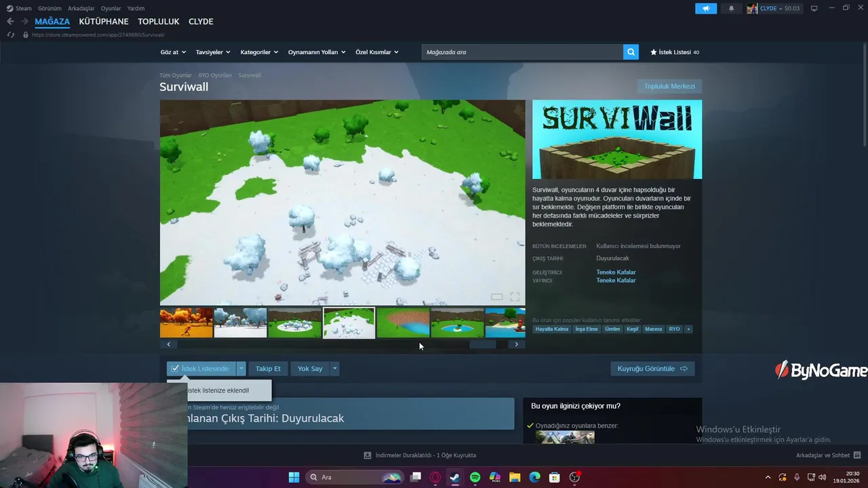Viewport: 868px width, 488px height.
Task: Select the orange autumn screenshot thumbnail
Action: pyautogui.click(x=186, y=323)
